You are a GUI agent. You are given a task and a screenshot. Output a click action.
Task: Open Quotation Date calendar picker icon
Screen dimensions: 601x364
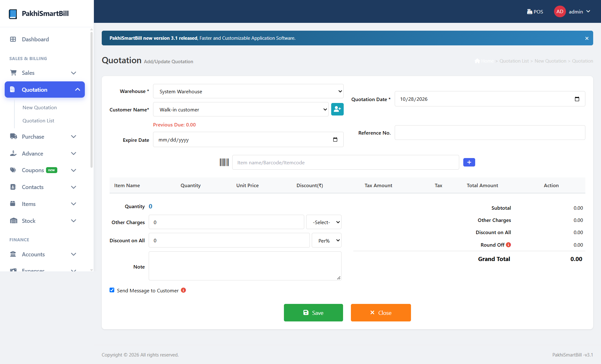(x=577, y=99)
